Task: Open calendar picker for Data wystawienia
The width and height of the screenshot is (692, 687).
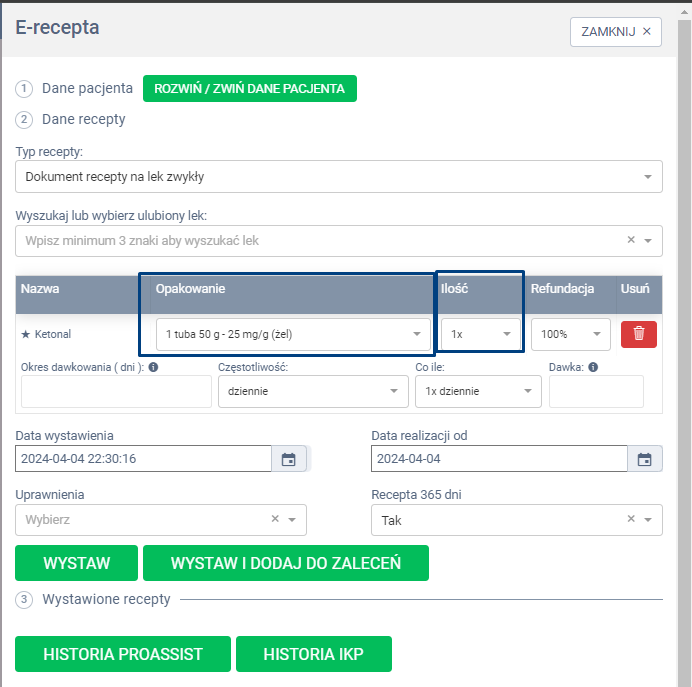Action: pyautogui.click(x=288, y=459)
